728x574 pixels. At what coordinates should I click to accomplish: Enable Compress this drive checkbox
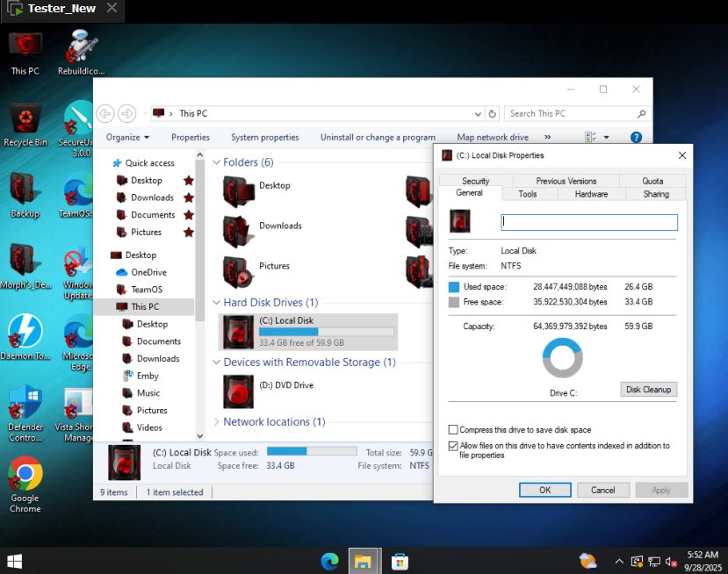coord(453,430)
